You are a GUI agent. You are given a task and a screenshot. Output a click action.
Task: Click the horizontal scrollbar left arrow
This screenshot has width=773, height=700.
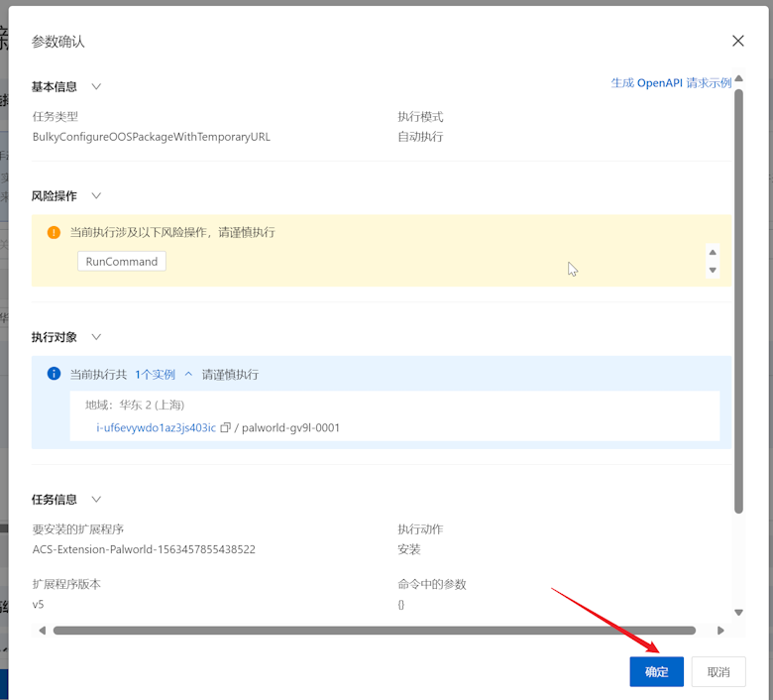click(x=43, y=631)
